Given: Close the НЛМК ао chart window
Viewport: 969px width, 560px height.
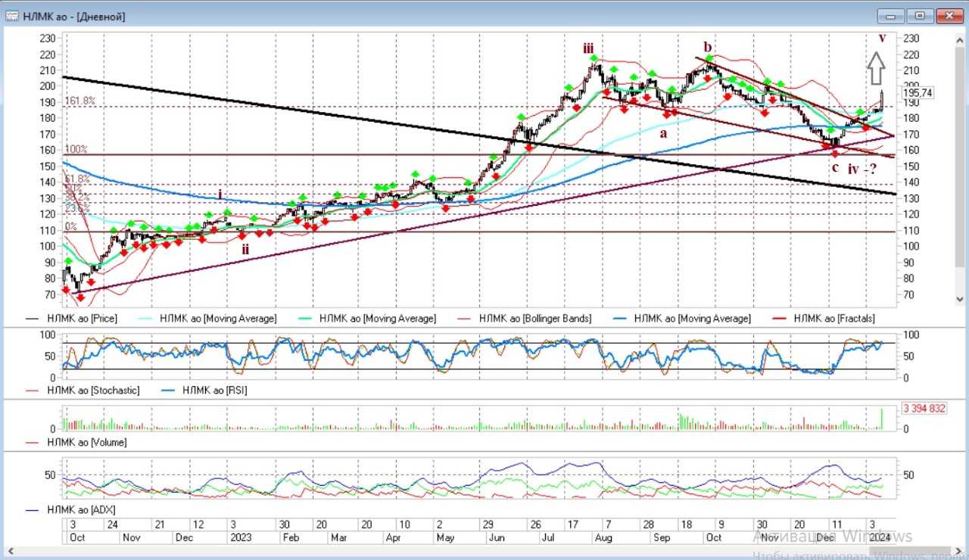Looking at the screenshot, I should click(948, 16).
